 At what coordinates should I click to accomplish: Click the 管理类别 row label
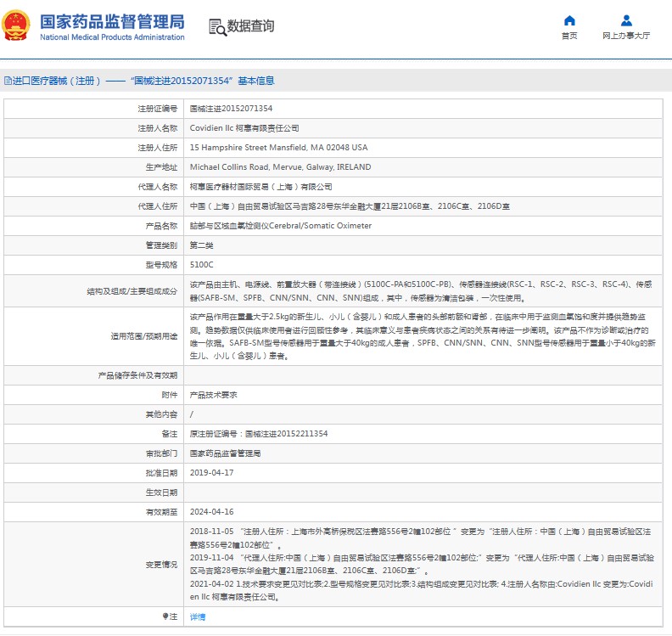(161, 245)
